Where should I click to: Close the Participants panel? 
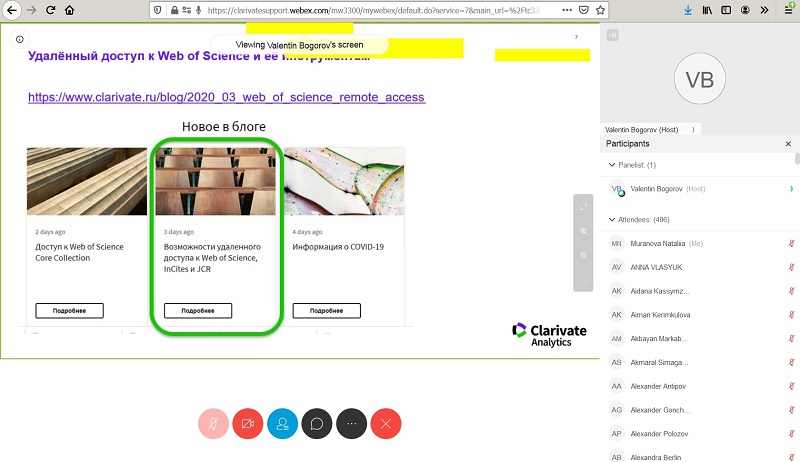point(788,144)
